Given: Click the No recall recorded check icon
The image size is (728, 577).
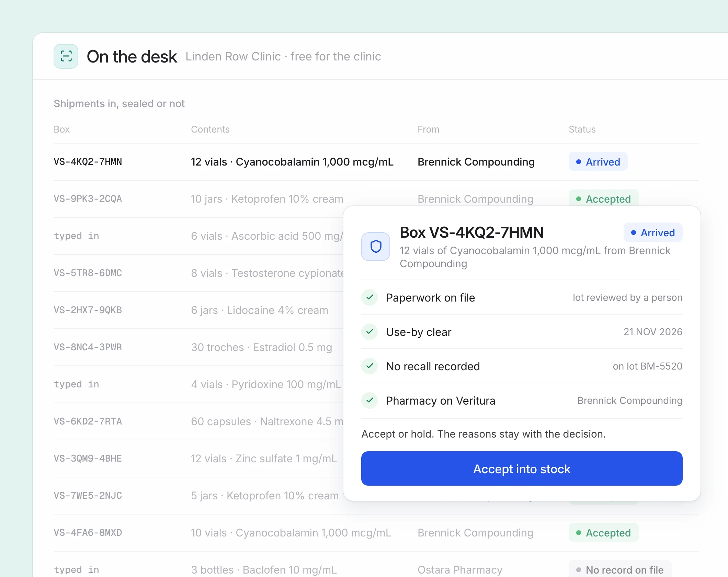Looking at the screenshot, I should click(x=370, y=366).
